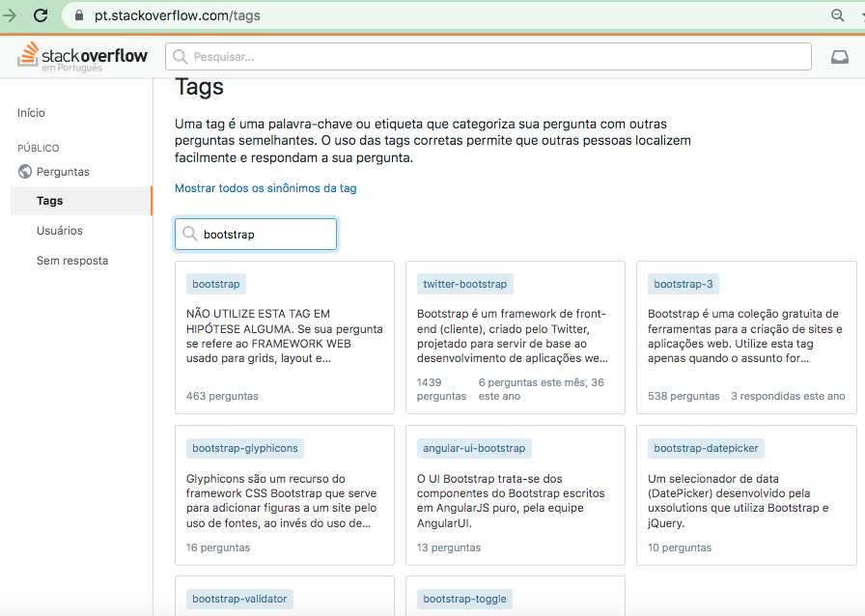Viewport: 865px width, 616px height.
Task: Open the inbox icon in header
Action: 840,57
